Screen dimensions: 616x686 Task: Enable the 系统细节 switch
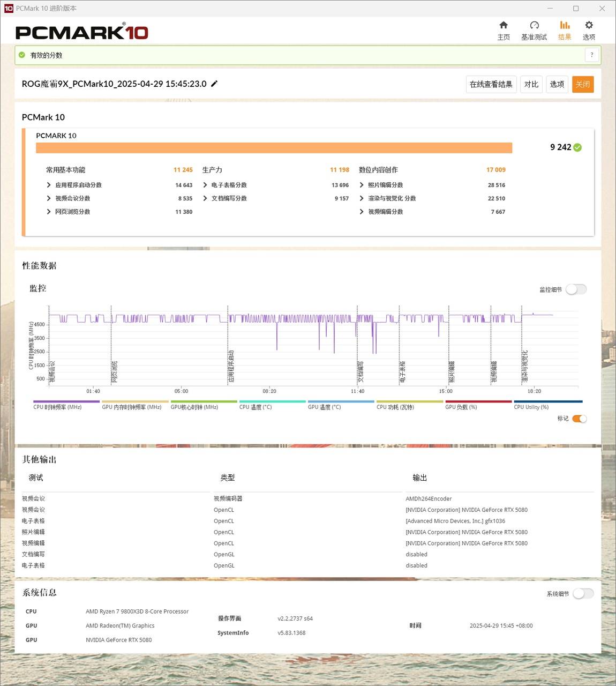click(583, 593)
